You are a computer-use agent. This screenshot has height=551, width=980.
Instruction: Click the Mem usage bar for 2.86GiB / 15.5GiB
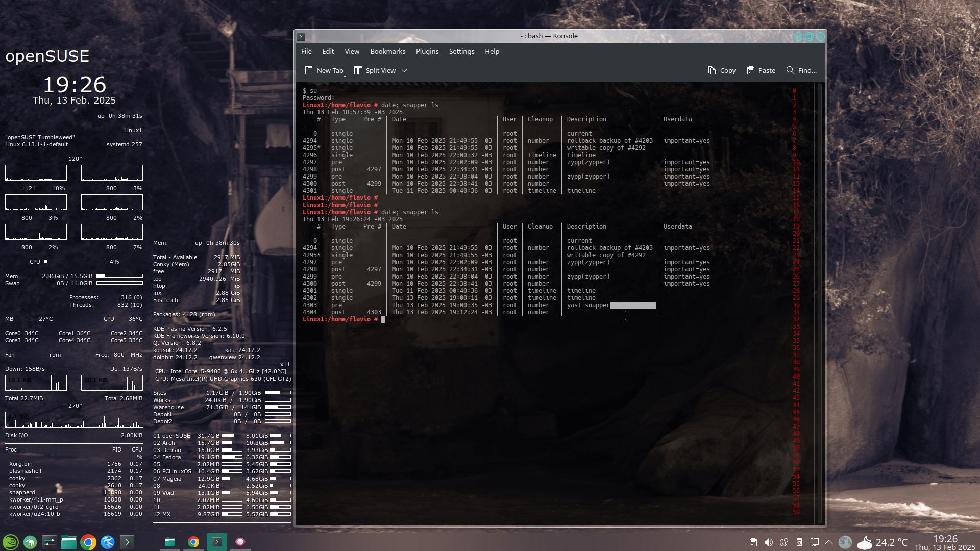pyautogui.click(x=119, y=276)
